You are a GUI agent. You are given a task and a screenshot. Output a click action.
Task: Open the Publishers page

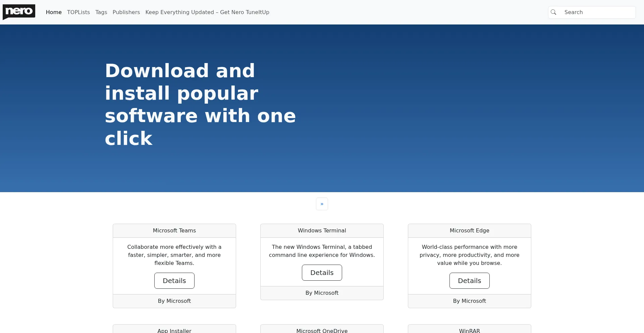(x=126, y=12)
